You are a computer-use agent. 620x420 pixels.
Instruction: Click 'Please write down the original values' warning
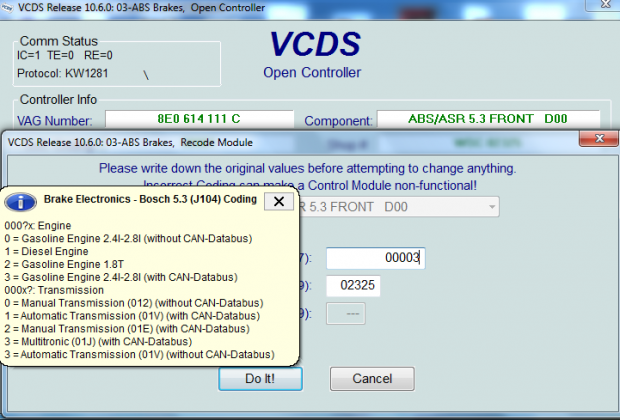click(307, 168)
